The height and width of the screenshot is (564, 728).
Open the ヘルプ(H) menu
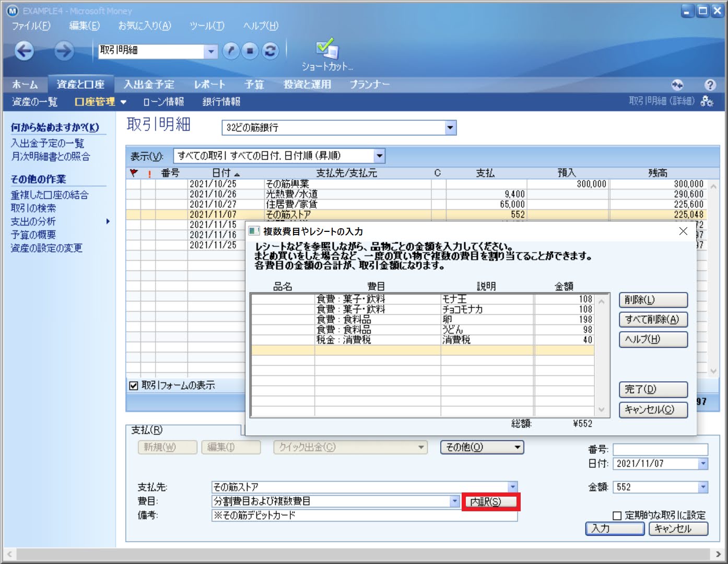(261, 26)
